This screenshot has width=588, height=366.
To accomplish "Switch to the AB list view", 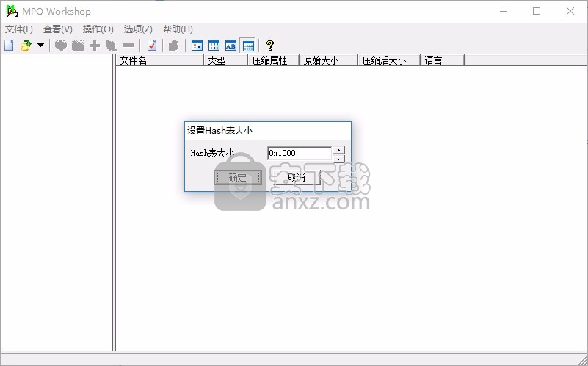I will click(x=231, y=46).
